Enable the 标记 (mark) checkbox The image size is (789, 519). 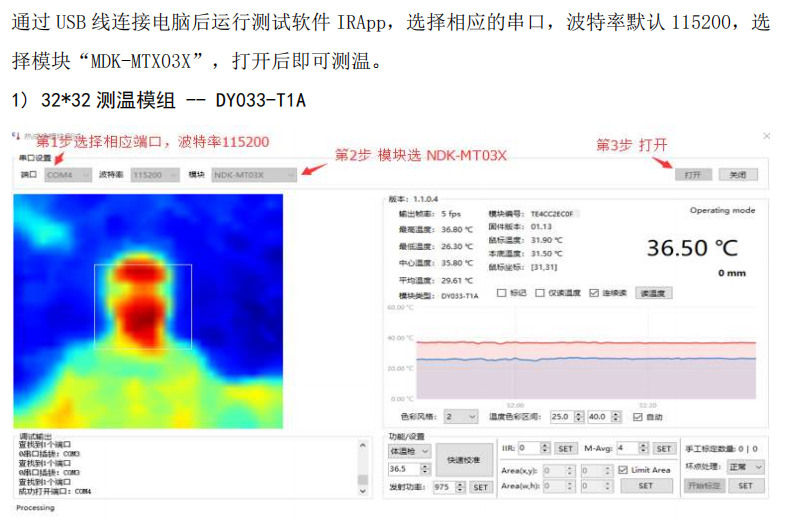point(502,293)
